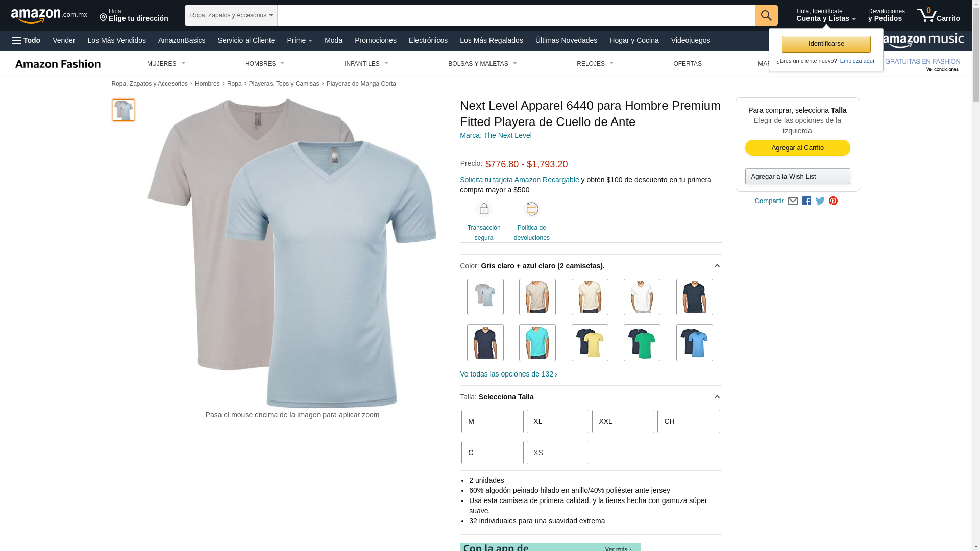Image resolution: width=980 pixels, height=551 pixels.
Task: Expand the HOMBRES fashion menu
Action: click(x=265, y=64)
